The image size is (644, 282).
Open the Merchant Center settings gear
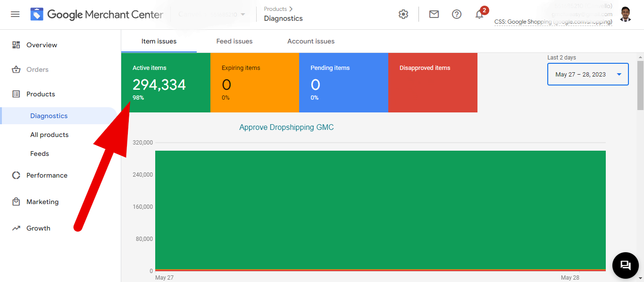tap(403, 14)
